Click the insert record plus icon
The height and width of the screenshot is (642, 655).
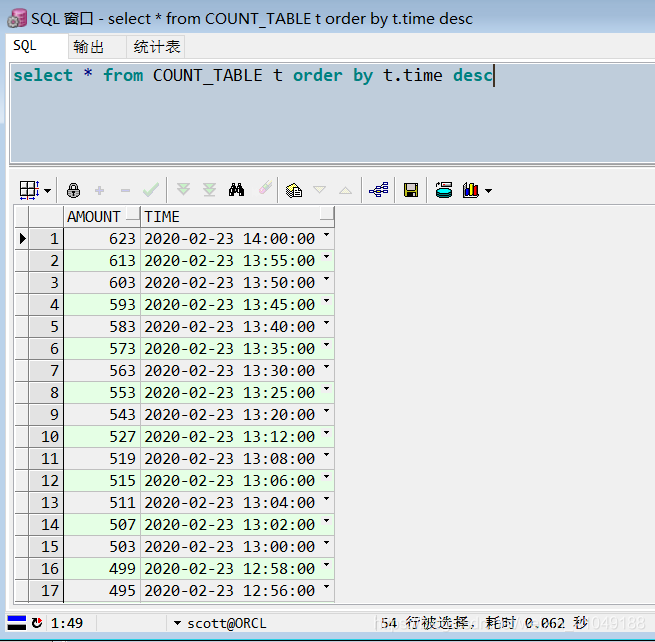(x=99, y=191)
